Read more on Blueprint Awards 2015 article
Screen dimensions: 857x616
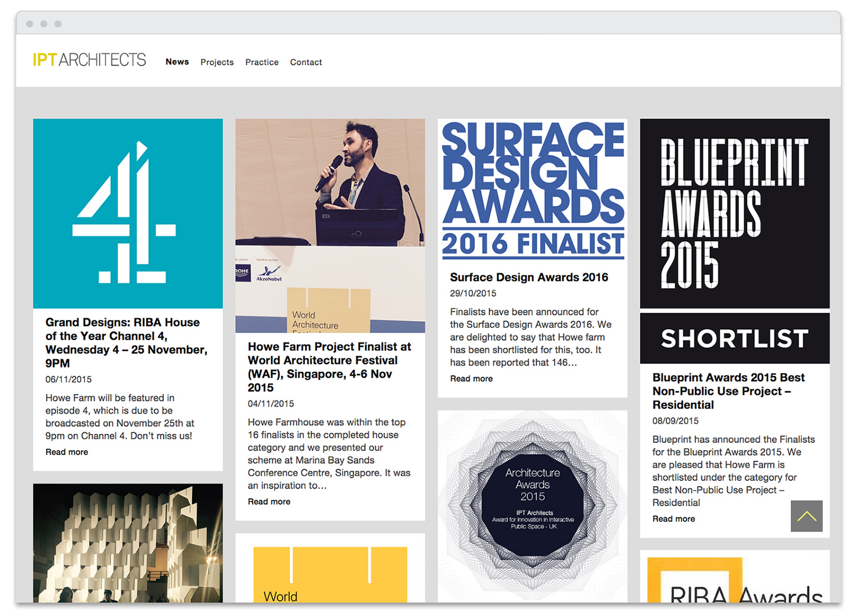(673, 519)
